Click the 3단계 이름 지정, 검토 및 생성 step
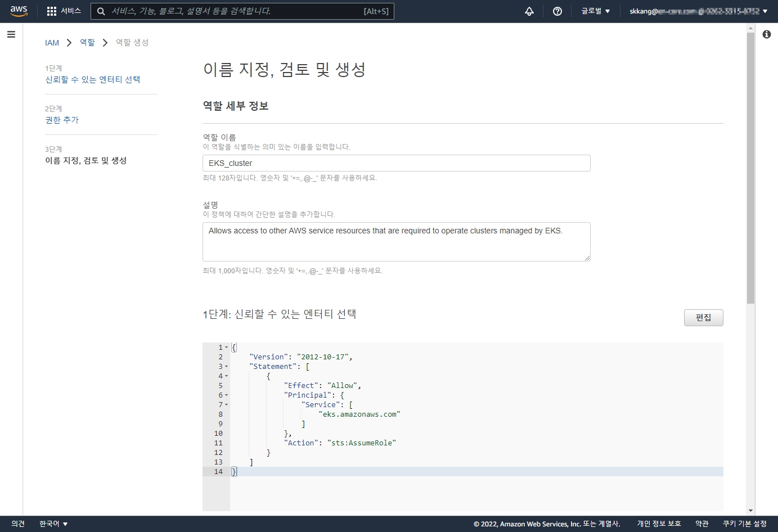Screen dimensions: 778x532 86,160
